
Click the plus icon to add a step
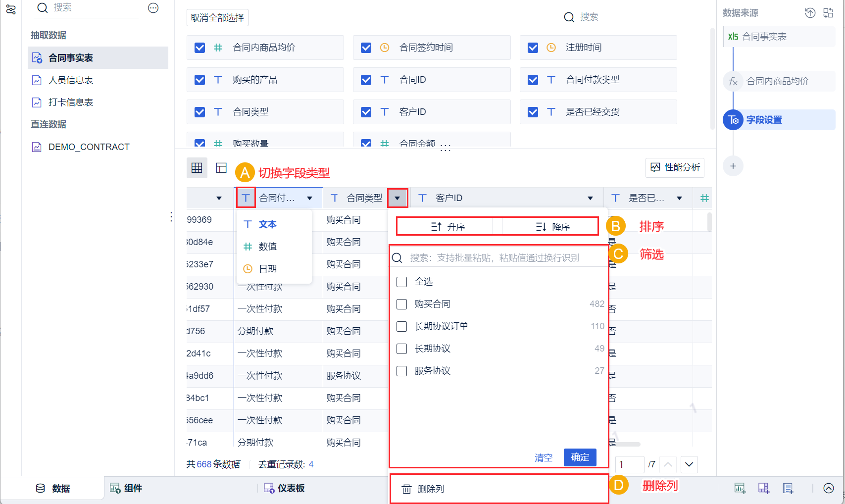[733, 166]
